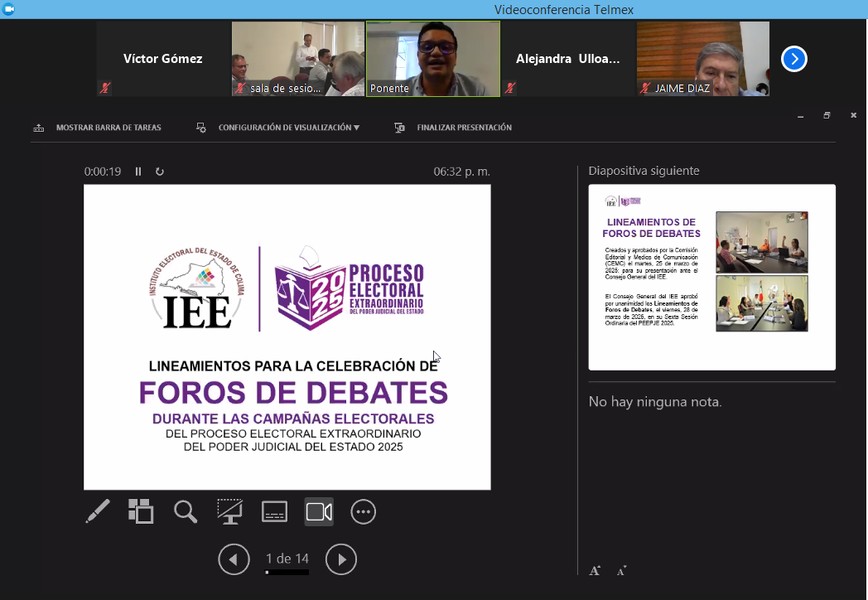This screenshot has height=600, width=868.
Task: Click the display settings icon
Action: 201,128
